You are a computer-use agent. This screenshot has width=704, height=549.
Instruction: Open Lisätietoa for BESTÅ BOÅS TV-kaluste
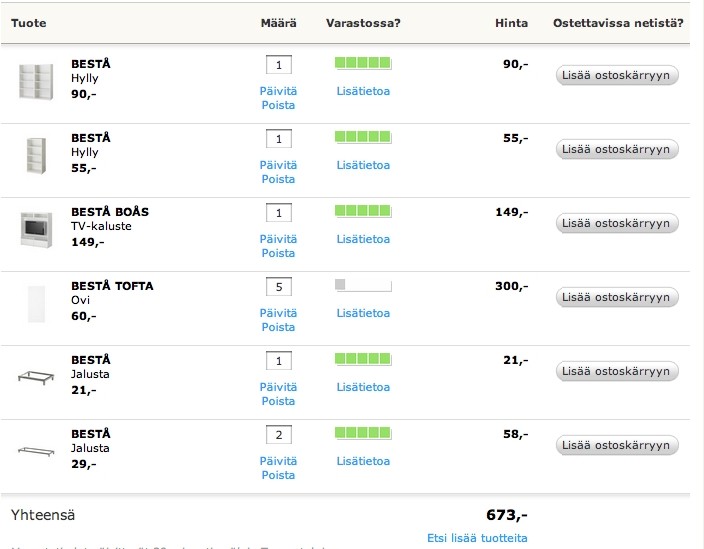click(363, 239)
